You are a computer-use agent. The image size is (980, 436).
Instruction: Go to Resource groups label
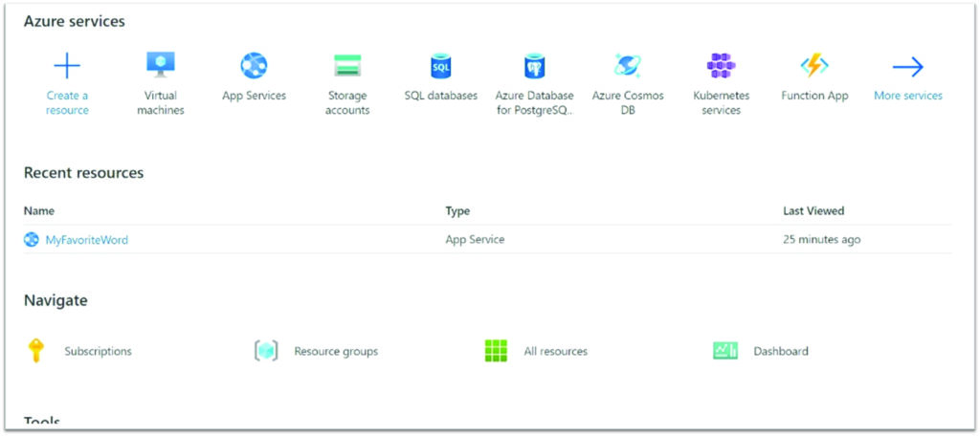coord(336,352)
